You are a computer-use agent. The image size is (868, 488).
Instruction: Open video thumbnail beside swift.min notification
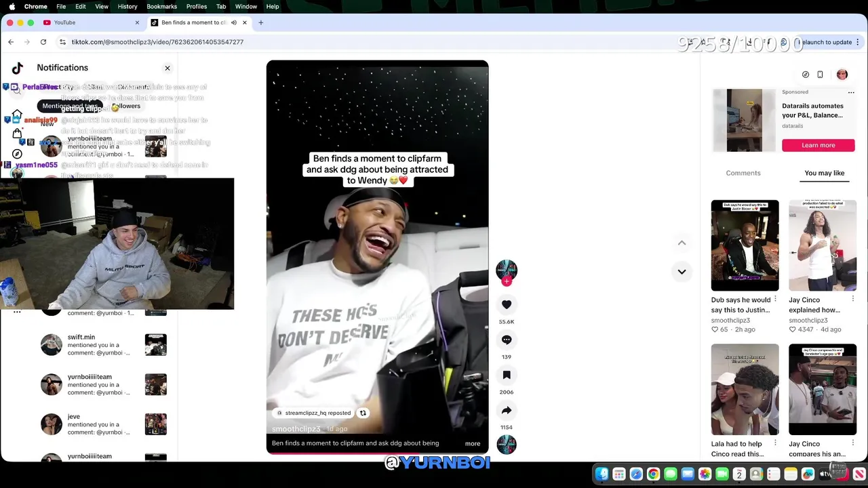(156, 345)
